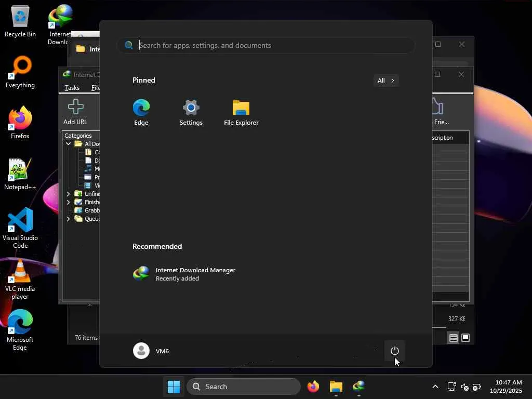Switch Explorer to large icons view
This screenshot has height=399, width=532.
pyautogui.click(x=465, y=338)
